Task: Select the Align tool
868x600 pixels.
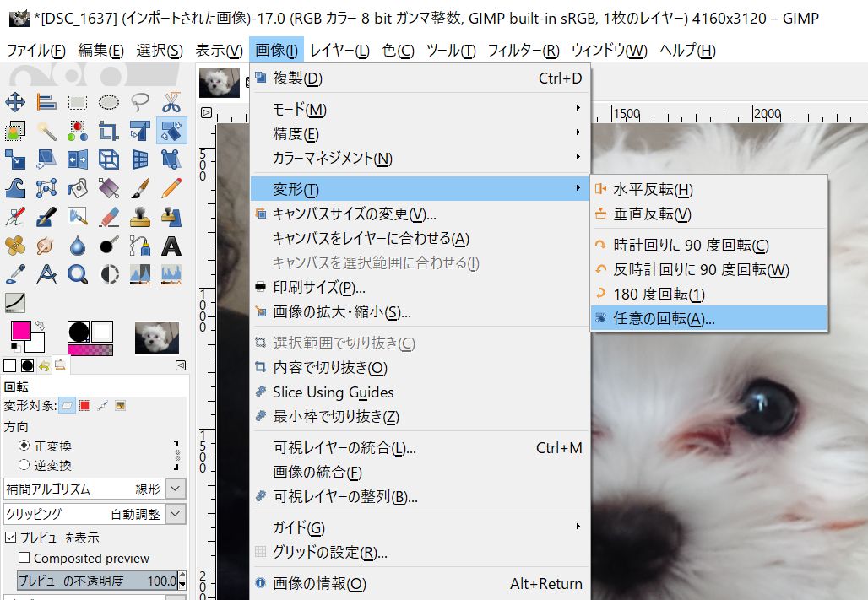Action: point(46,102)
